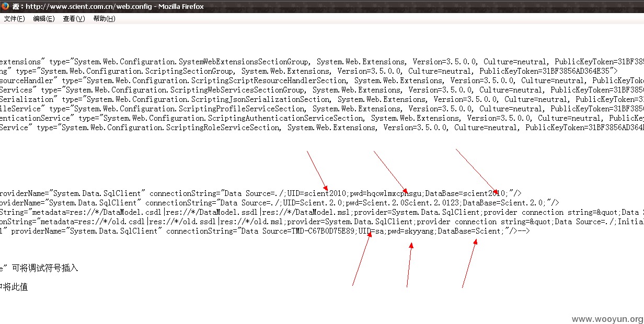
Task: Open the 查看(V) menu
Action: click(74, 19)
